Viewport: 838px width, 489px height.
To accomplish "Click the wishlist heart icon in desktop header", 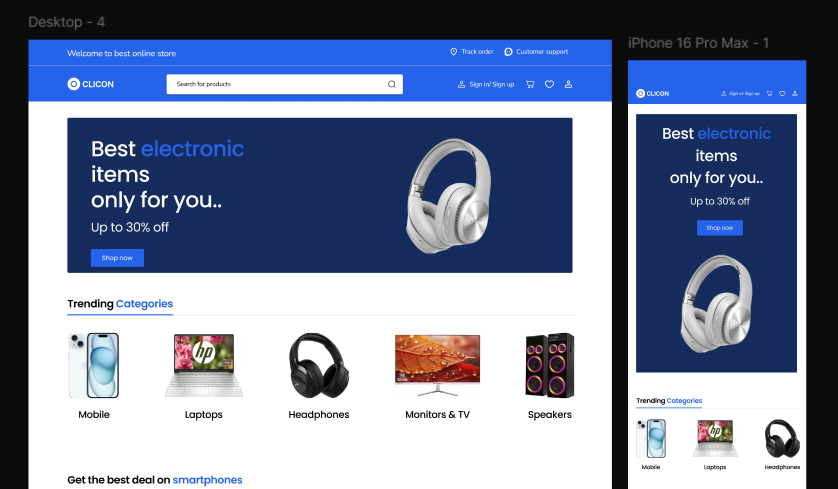I will (x=549, y=84).
